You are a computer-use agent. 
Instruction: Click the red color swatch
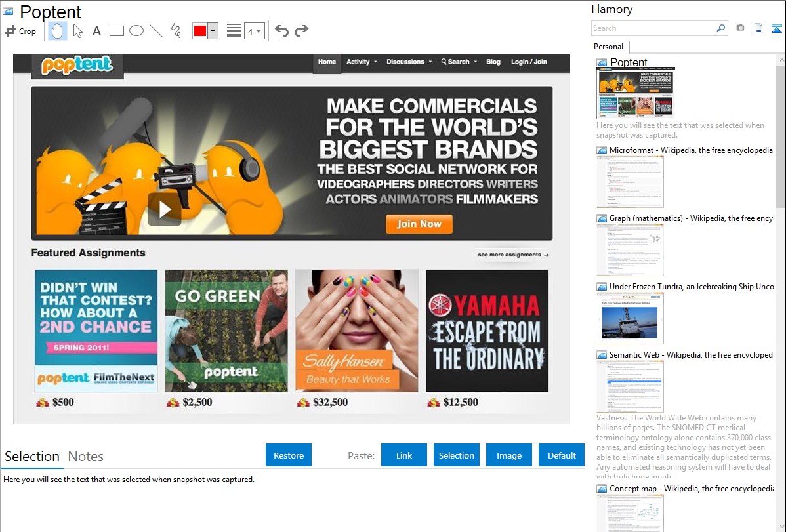coord(200,31)
